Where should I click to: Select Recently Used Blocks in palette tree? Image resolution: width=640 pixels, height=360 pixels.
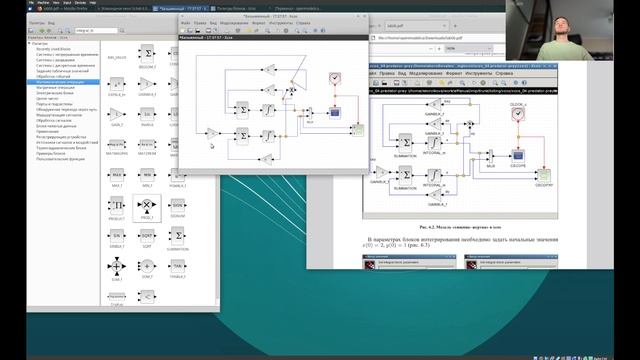click(53, 49)
